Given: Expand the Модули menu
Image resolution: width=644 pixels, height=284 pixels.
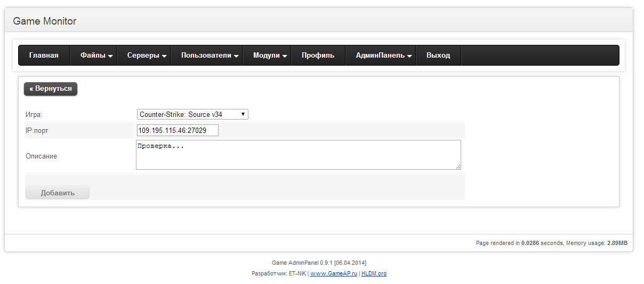Looking at the screenshot, I should (270, 56).
